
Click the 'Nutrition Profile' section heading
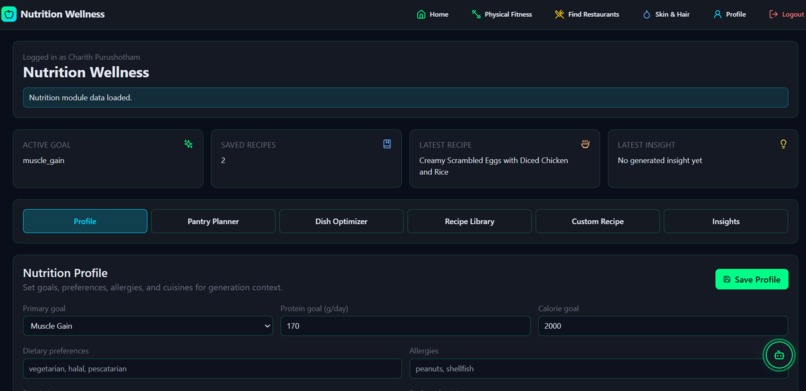[x=65, y=273]
